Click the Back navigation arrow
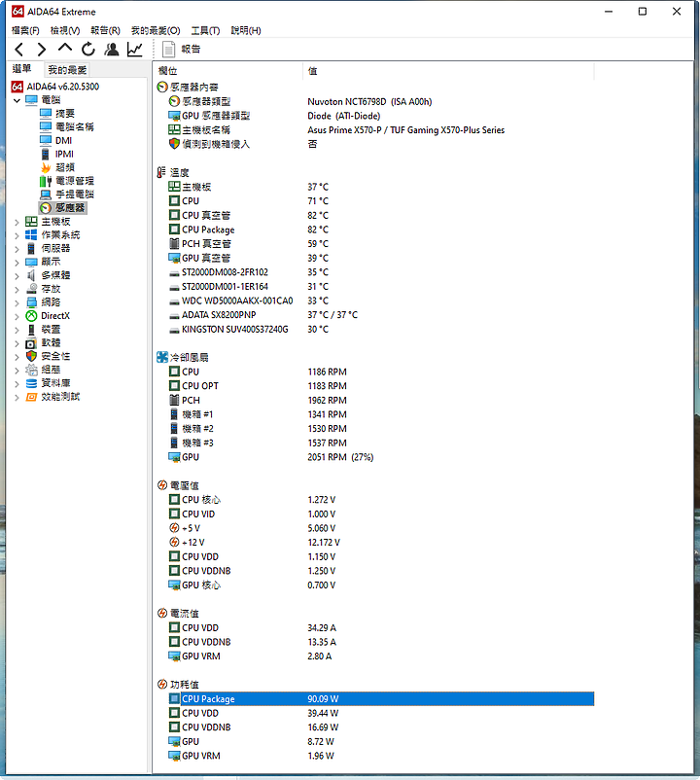The height and width of the screenshot is (780, 700). 18,50
